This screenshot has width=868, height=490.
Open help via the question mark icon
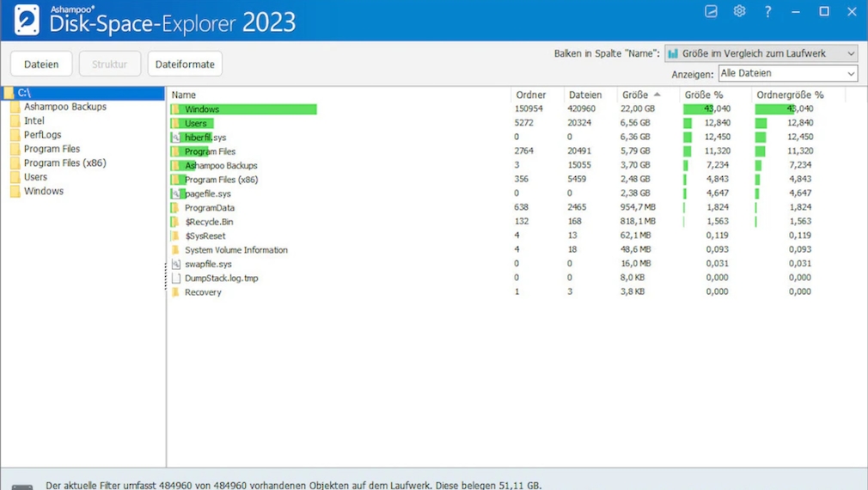767,12
